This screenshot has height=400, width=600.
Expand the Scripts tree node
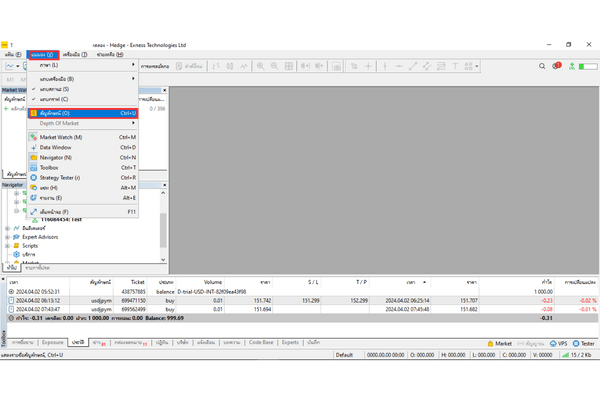[x=7, y=245]
